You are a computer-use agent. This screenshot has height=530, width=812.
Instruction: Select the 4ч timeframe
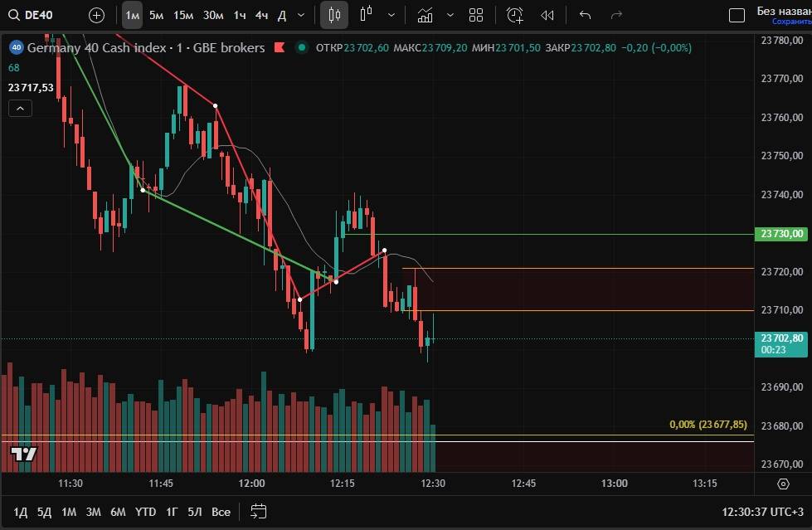[261, 15]
